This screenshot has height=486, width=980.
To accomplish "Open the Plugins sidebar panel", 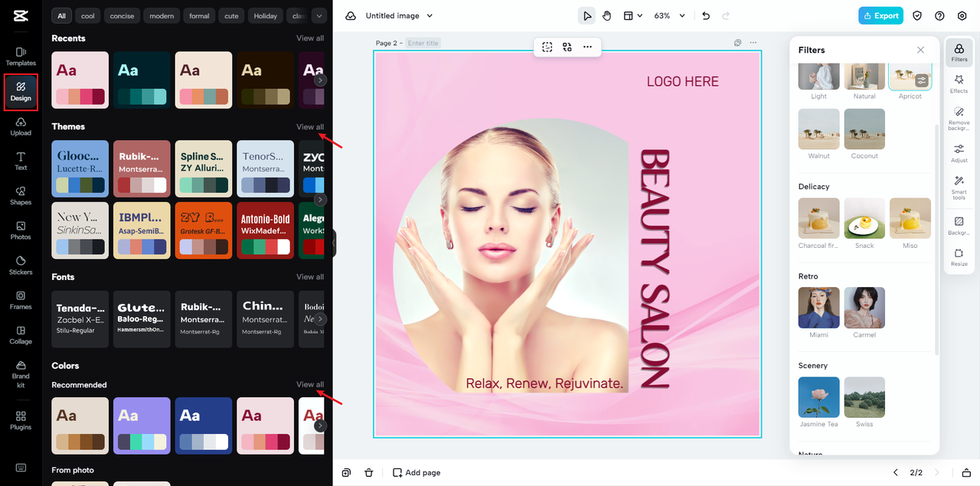I will click(21, 420).
